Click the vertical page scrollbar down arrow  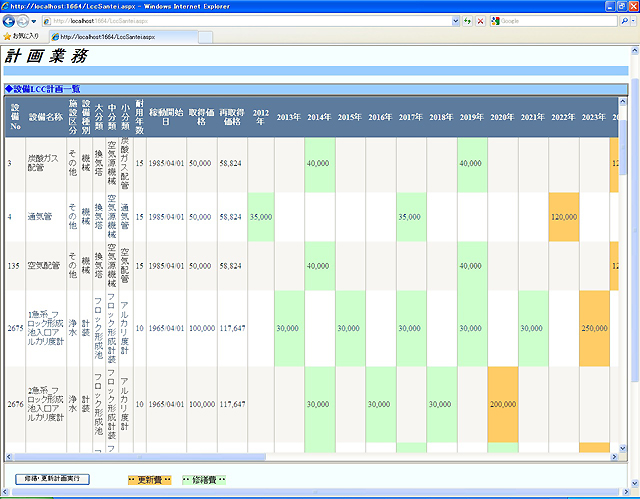point(634,492)
